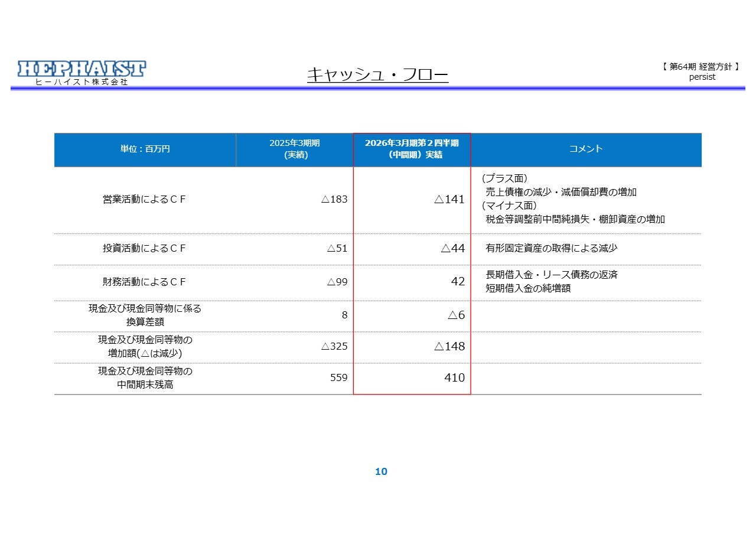Select the 投資活動によるCF row label
The image size is (756, 534).
[145, 249]
